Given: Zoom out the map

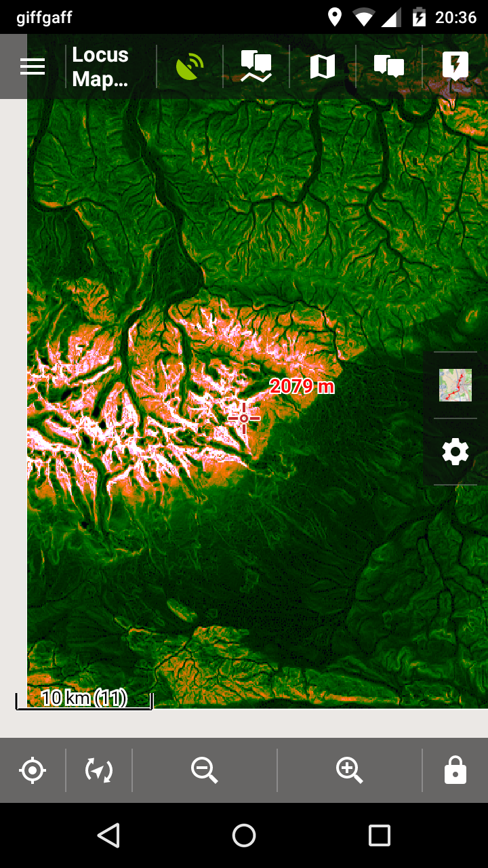Looking at the screenshot, I should [204, 770].
